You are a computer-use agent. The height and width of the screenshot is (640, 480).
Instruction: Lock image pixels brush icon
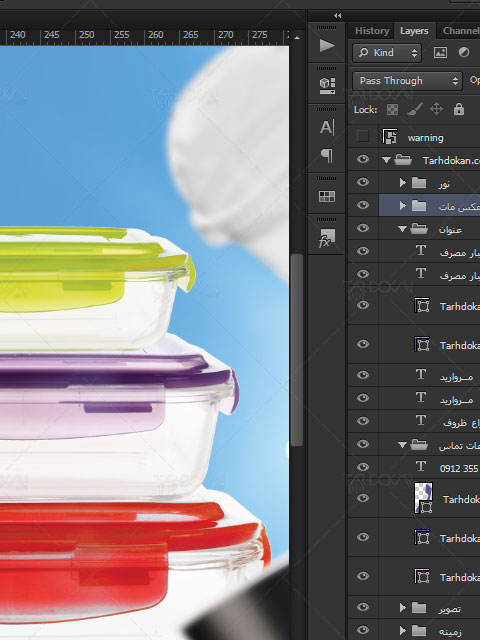click(415, 109)
